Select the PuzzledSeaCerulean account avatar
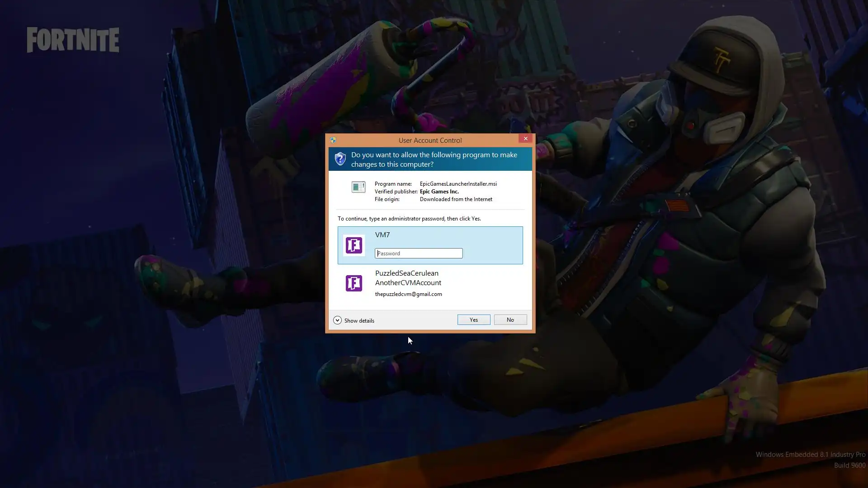868x488 pixels. (x=354, y=283)
